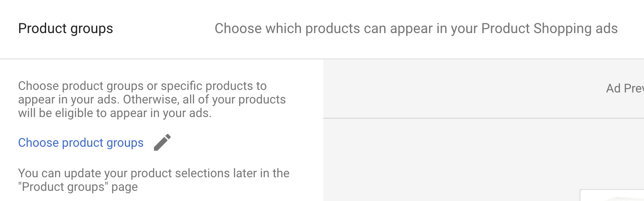
Task: Edit product groups using the pencil
Action: 162,142
